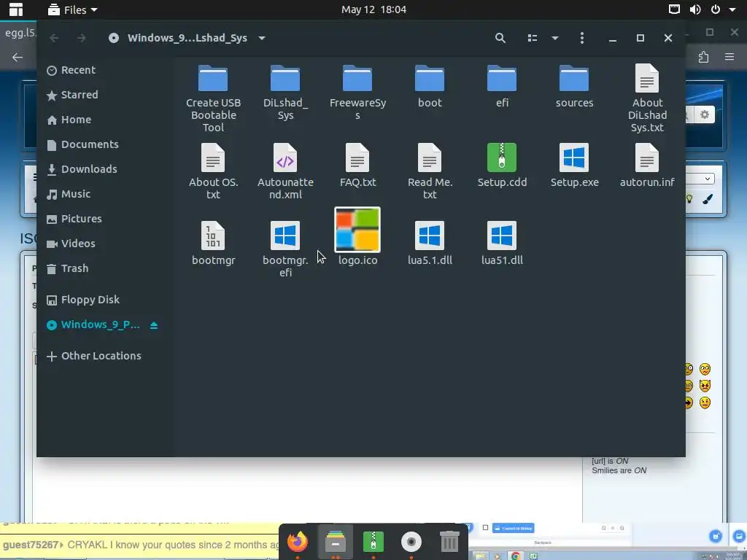
Task: Open the Activities overview icon
Action: [x=16, y=9]
